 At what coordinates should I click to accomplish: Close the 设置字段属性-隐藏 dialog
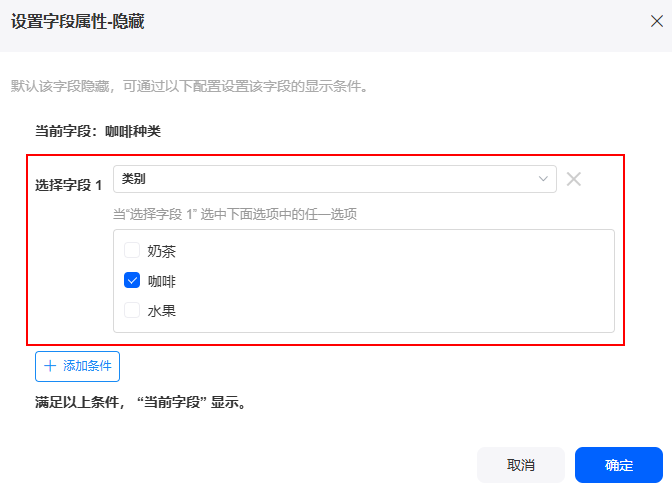657,21
